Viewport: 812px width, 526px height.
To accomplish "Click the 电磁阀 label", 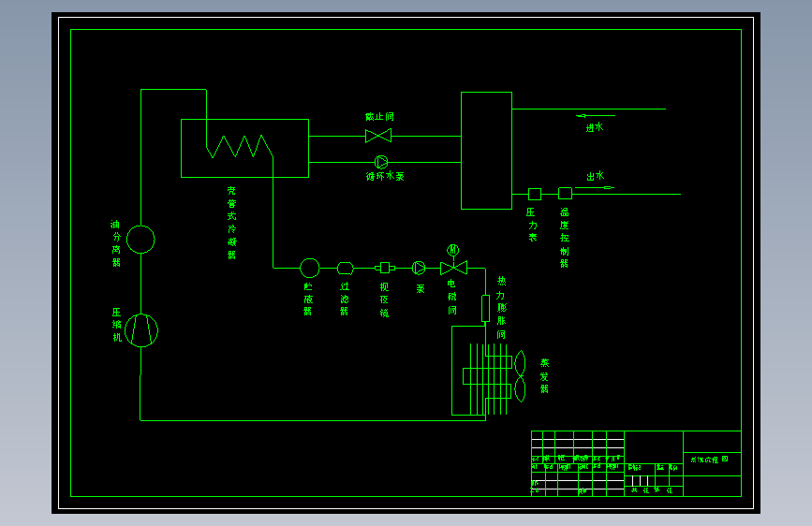I will [452, 297].
